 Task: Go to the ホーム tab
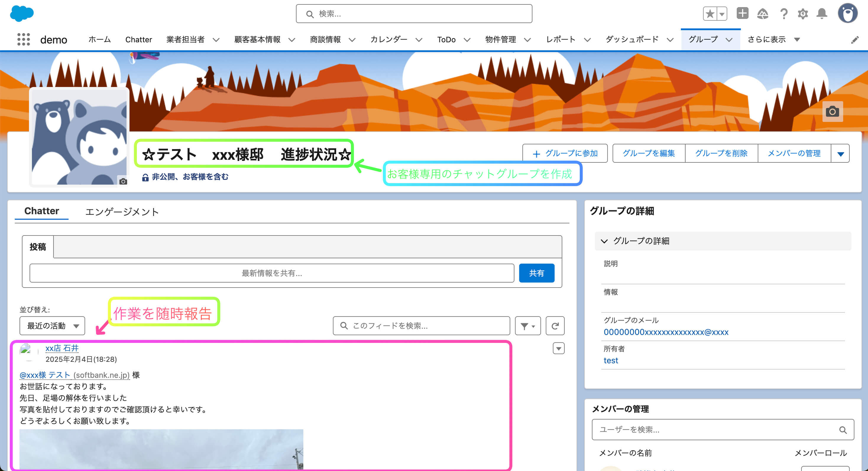tap(100, 40)
